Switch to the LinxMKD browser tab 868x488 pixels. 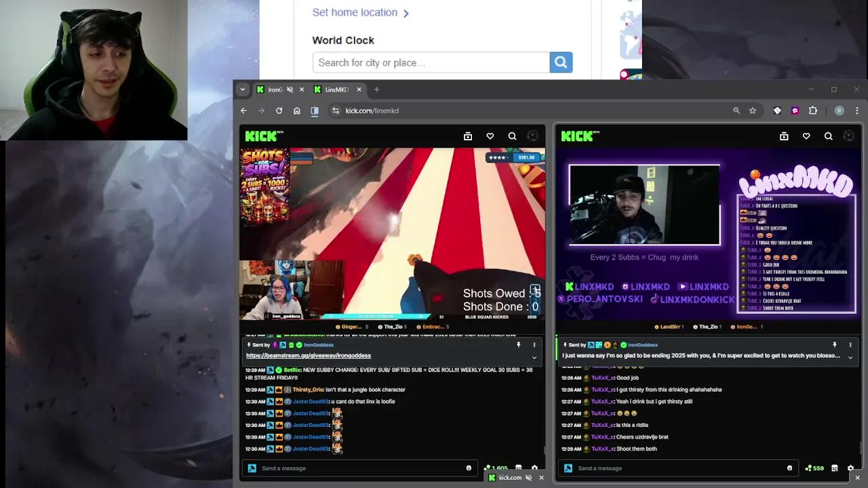point(338,89)
